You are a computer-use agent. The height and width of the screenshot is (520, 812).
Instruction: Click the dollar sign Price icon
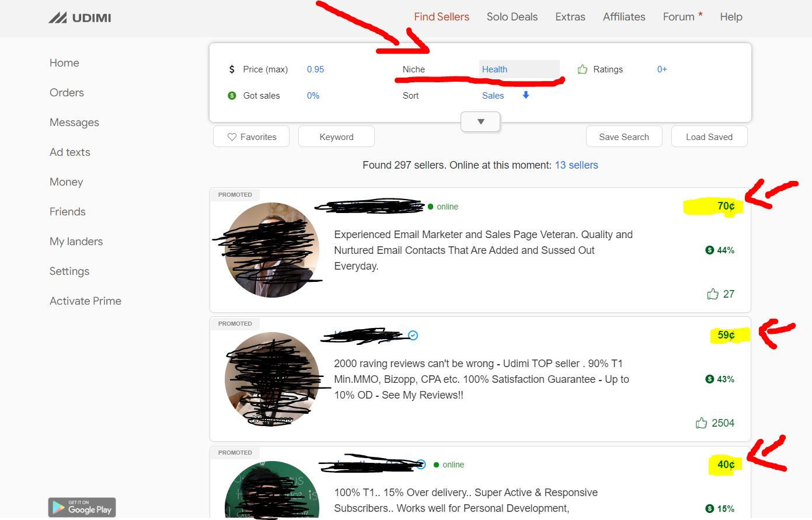coord(232,69)
